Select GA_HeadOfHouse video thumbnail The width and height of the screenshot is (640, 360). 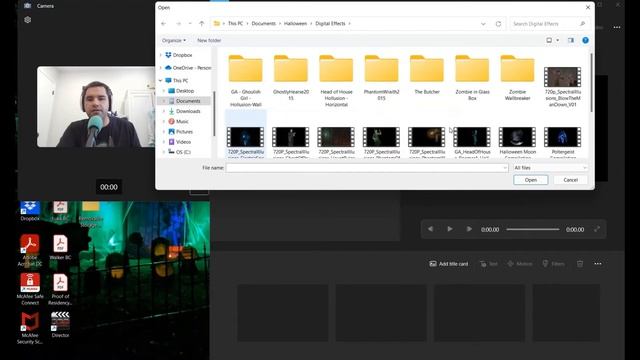472,137
